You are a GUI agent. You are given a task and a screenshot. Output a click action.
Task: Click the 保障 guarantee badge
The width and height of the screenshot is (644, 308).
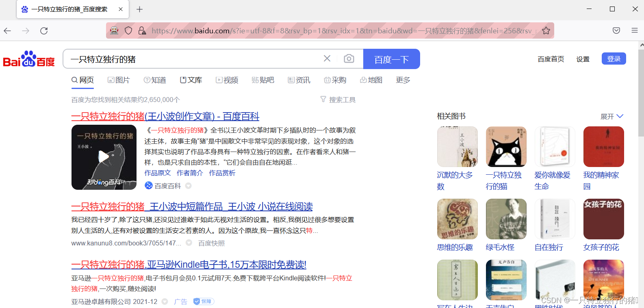pos(204,301)
